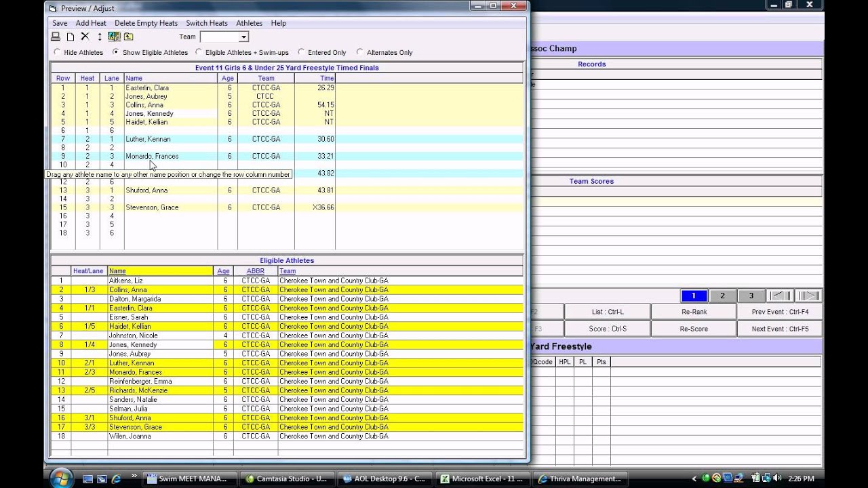Open the Help menu

[278, 23]
